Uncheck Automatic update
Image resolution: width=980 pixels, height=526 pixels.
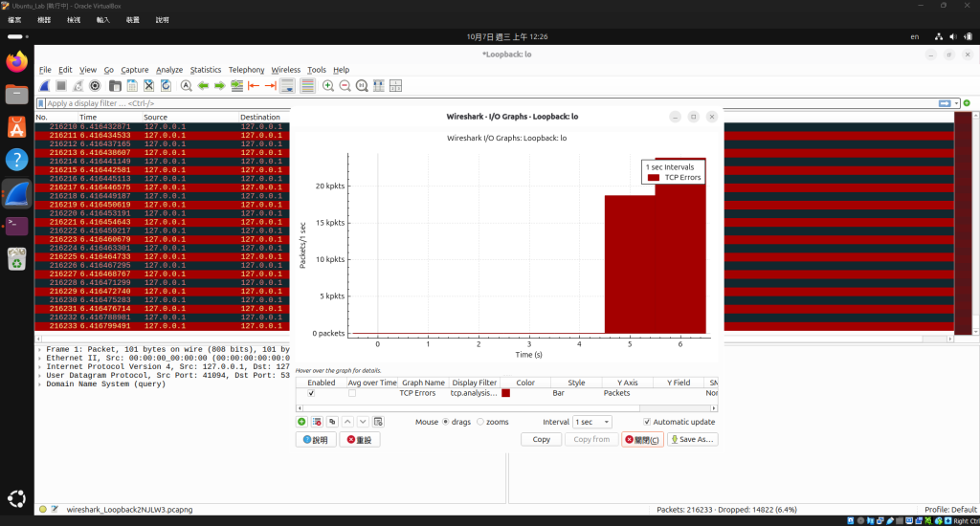coord(647,422)
